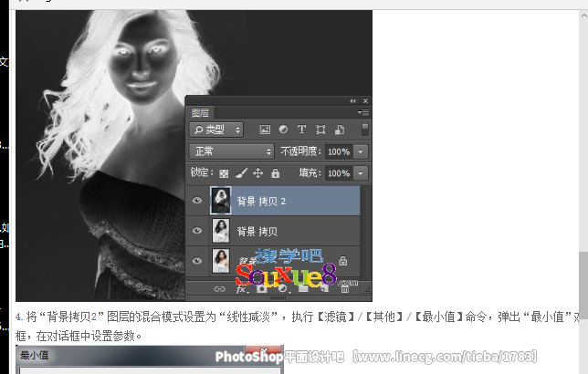Toggle lock transparent pixels
The height and width of the screenshot is (374, 588).
pos(224,173)
